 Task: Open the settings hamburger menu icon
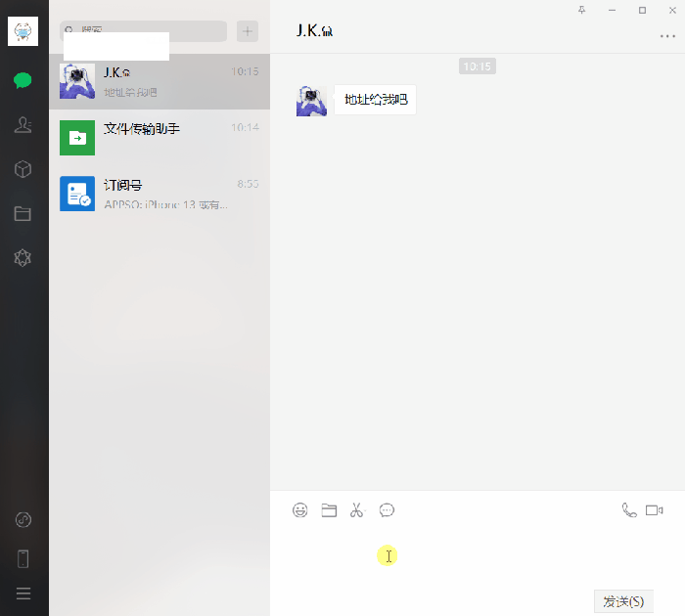click(23, 594)
